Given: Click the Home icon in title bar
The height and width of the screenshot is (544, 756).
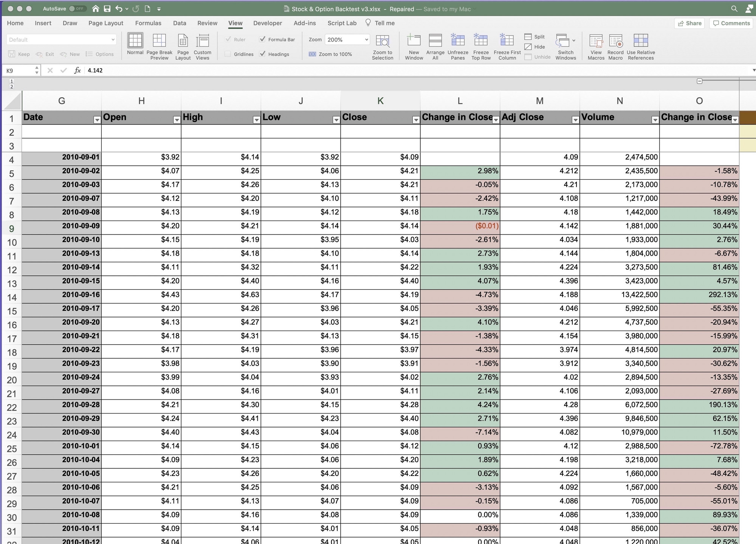Looking at the screenshot, I should coord(96,8).
